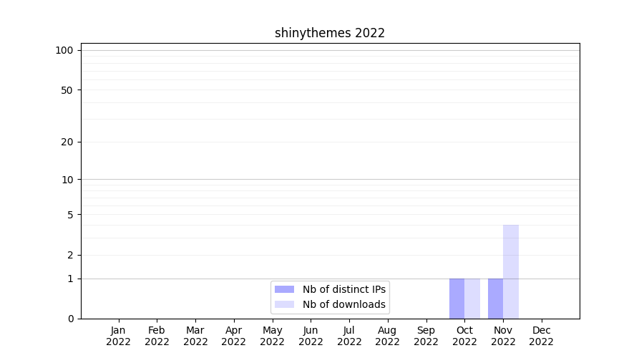Image resolution: width=644 pixels, height=358 pixels.
Task: Click the 'shinythemes 2022' chart title
Action: tap(330, 33)
